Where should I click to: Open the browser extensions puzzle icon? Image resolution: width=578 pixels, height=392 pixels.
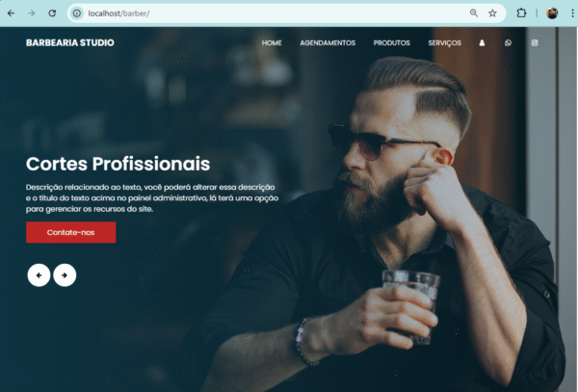521,13
